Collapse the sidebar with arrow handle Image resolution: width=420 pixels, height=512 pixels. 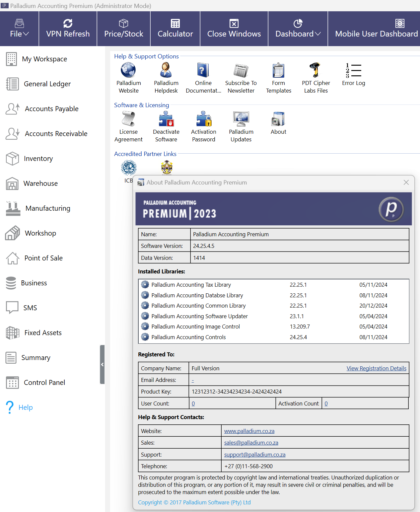click(x=102, y=364)
